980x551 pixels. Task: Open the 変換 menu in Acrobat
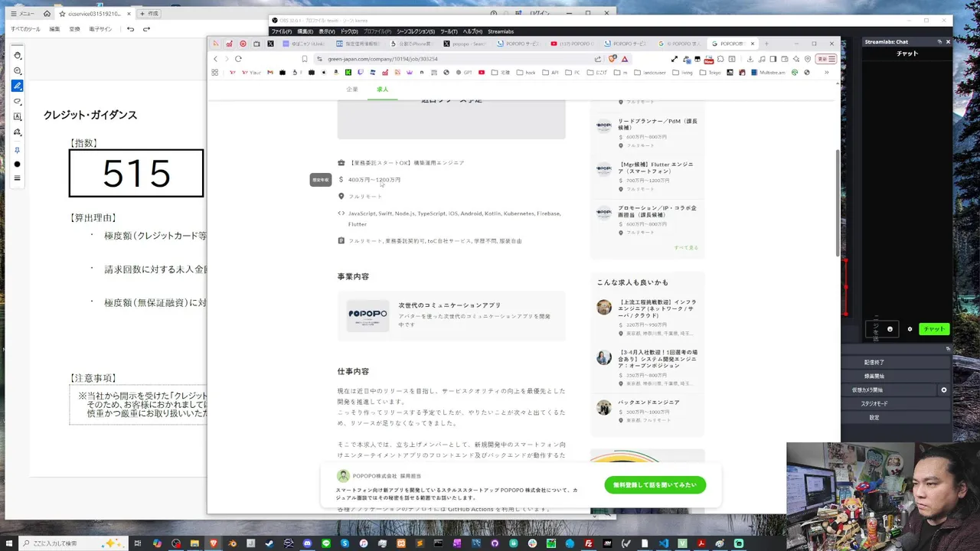tap(74, 29)
